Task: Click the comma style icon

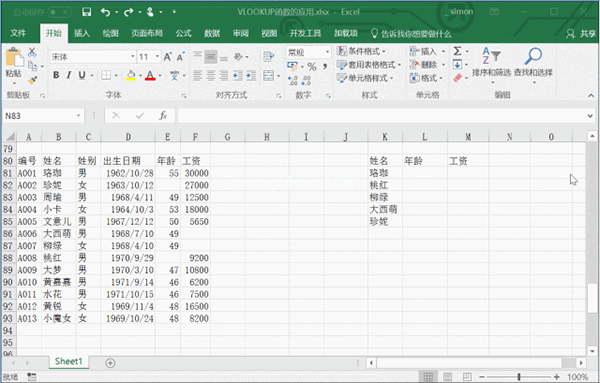Action: [x=324, y=67]
